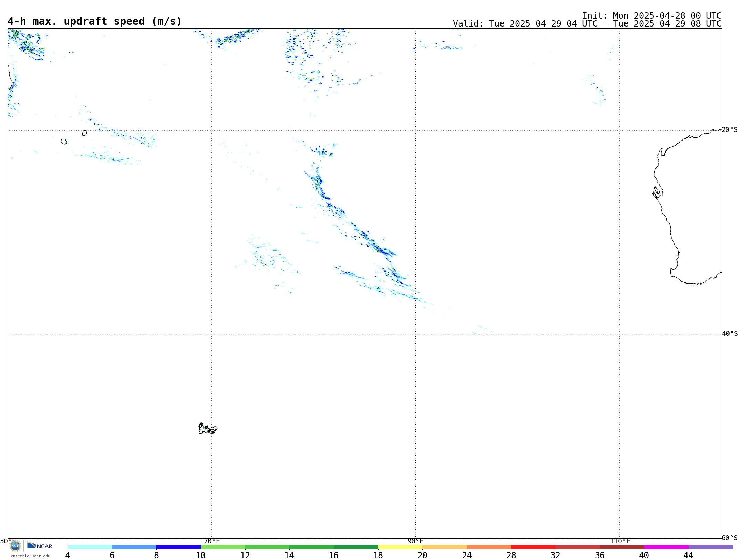Screen dimensions: 744x560
Task: Click the NCAR logo
Action: (x=40, y=546)
